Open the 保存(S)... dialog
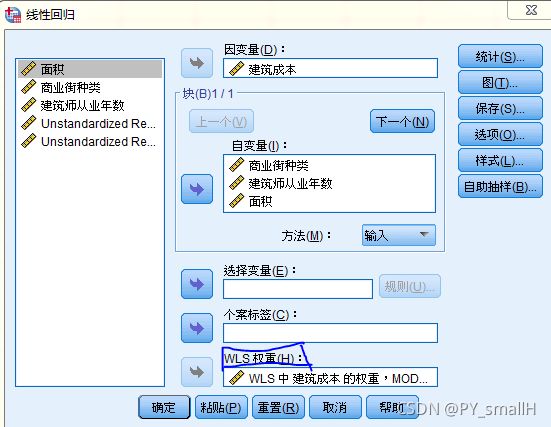The width and height of the screenshot is (551, 427). pyautogui.click(x=500, y=108)
